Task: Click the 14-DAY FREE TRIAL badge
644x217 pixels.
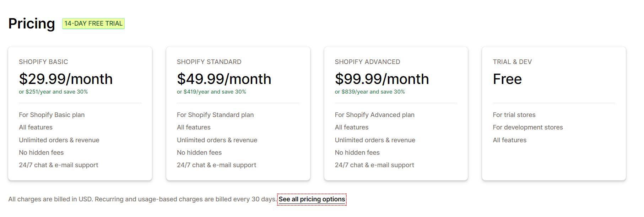Action: pyautogui.click(x=93, y=23)
